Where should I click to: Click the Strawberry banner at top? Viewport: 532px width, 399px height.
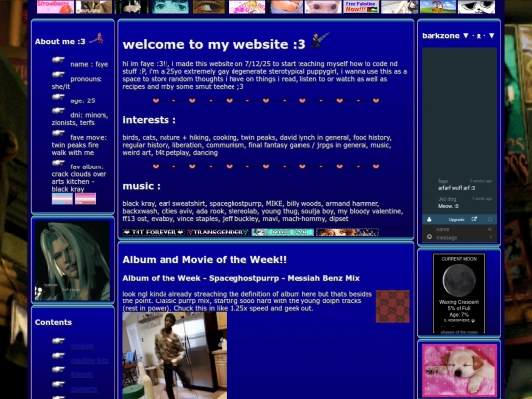click(x=55, y=7)
